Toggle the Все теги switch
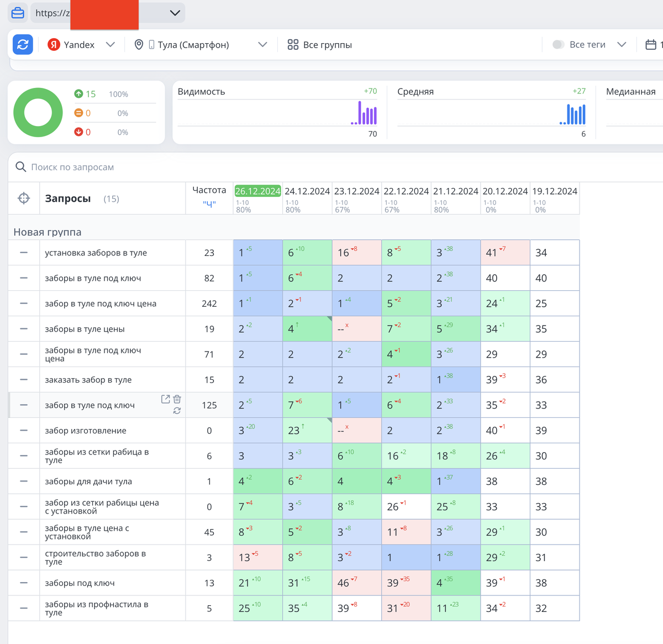 click(x=559, y=45)
